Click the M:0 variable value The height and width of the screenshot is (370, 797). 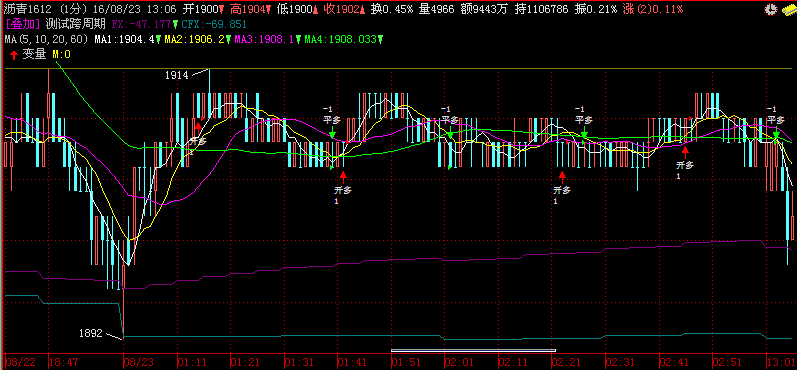[x=62, y=55]
